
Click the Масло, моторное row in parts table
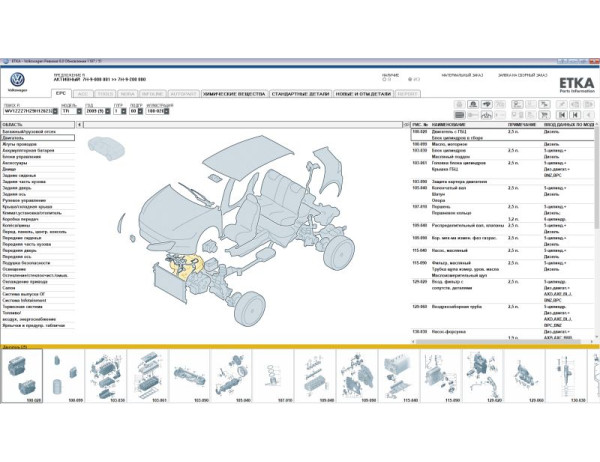click(x=468, y=143)
